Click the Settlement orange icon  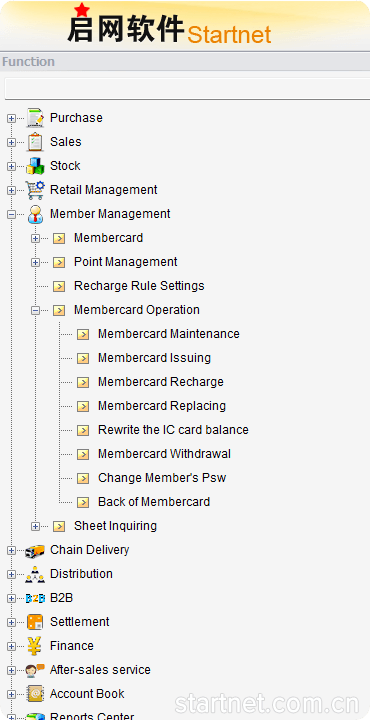click(x=35, y=622)
